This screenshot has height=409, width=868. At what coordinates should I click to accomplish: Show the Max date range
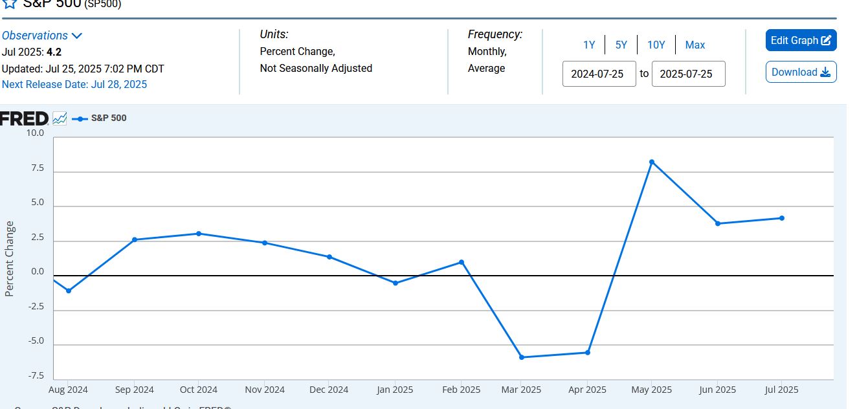695,45
